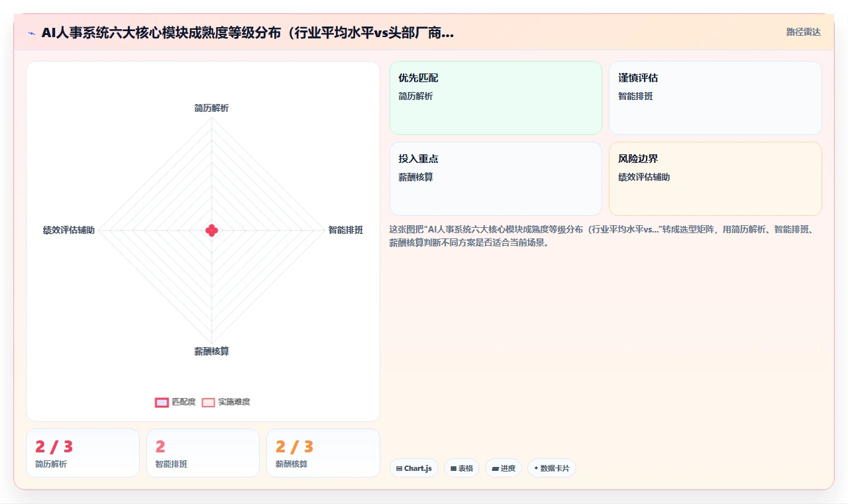
Task: Click the 简历解析 axis label on the radar chart
Action: pos(211,108)
